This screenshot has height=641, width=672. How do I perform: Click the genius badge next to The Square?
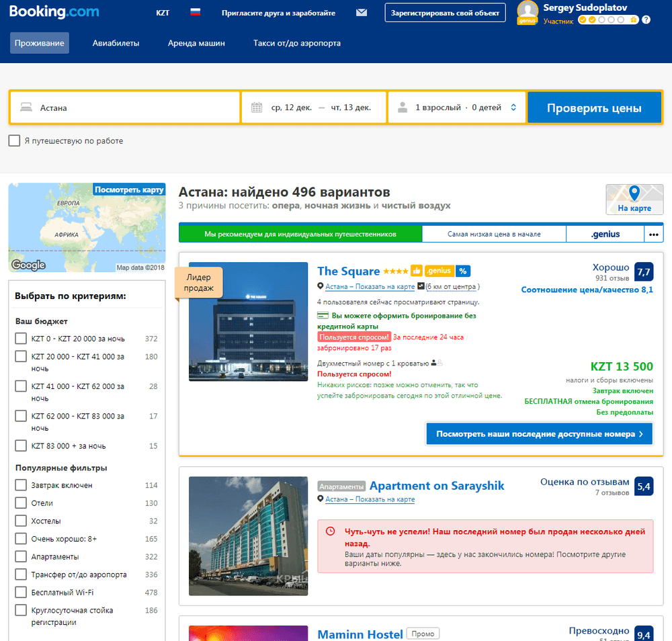439,271
